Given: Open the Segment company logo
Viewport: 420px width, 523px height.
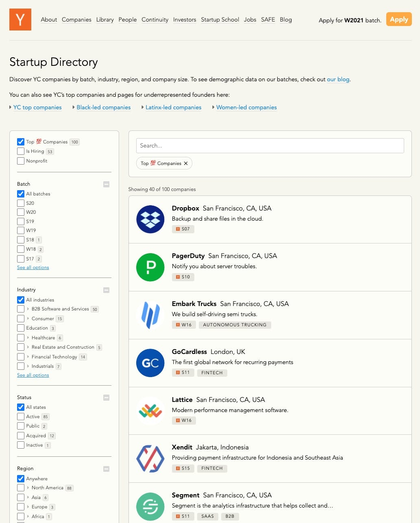Looking at the screenshot, I should 150,506.
